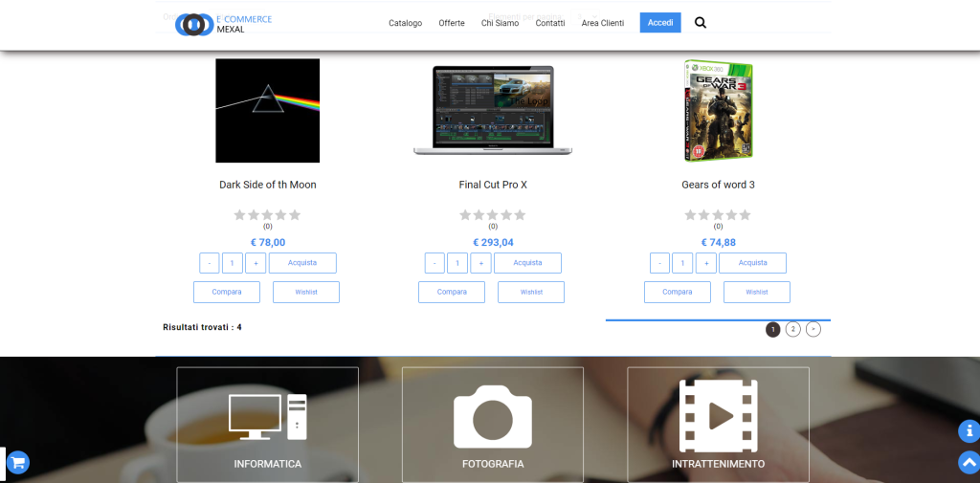Click the Risultati trovati : 4 text
Viewport: 980px width, 483px height.
[x=202, y=327]
